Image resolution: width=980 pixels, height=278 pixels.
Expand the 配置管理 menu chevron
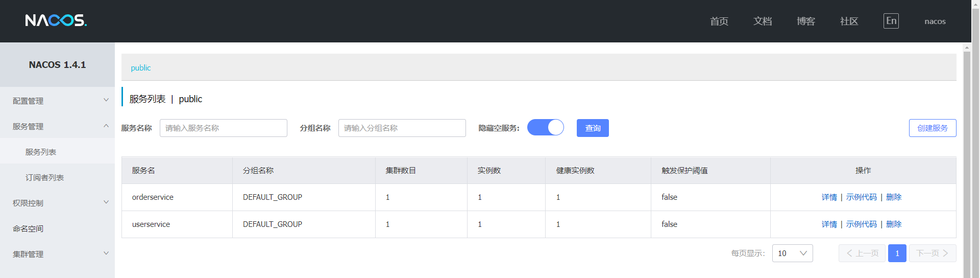[x=106, y=100]
